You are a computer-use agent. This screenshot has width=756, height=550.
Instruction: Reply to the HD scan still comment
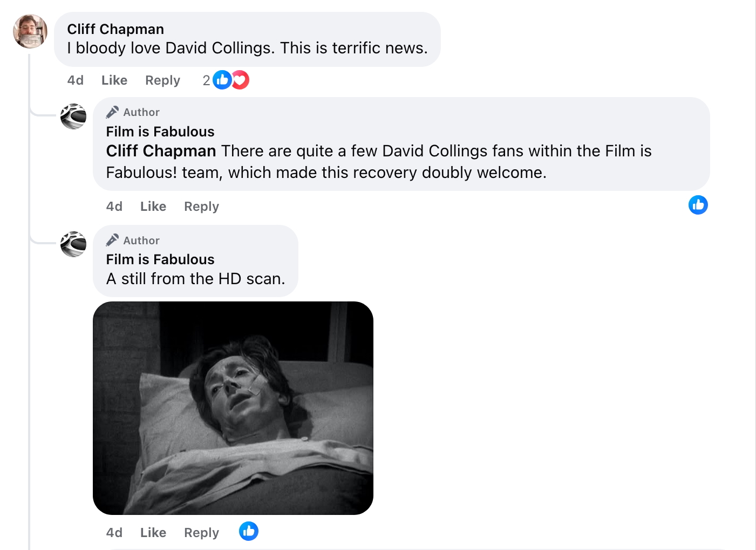(201, 533)
